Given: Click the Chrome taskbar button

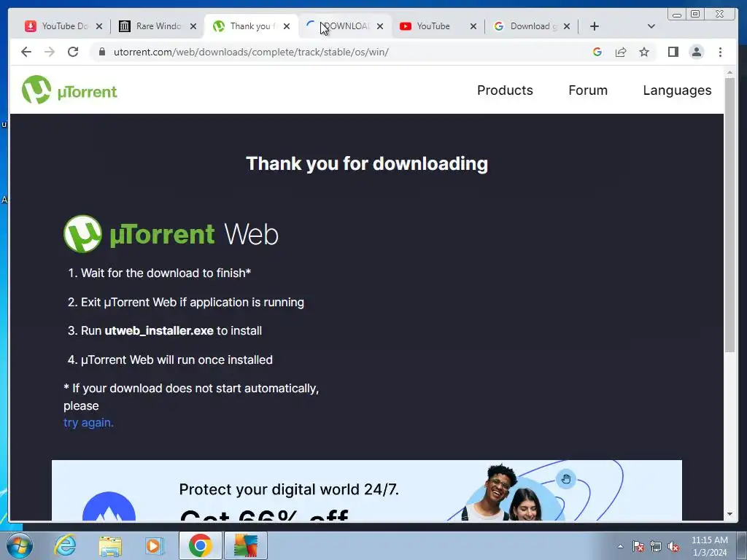Looking at the screenshot, I should coord(200,545).
